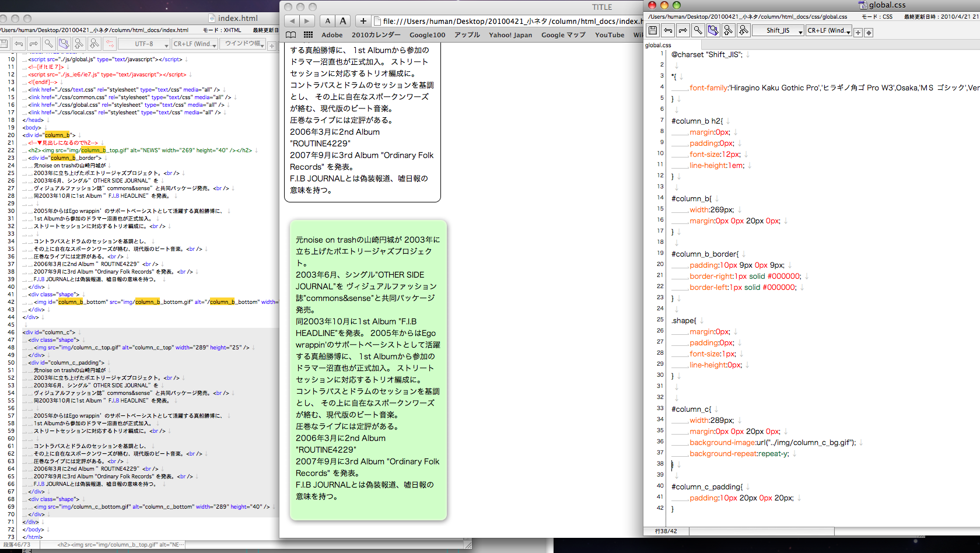Add new tab with plus in index.html toolbar

pos(272,45)
